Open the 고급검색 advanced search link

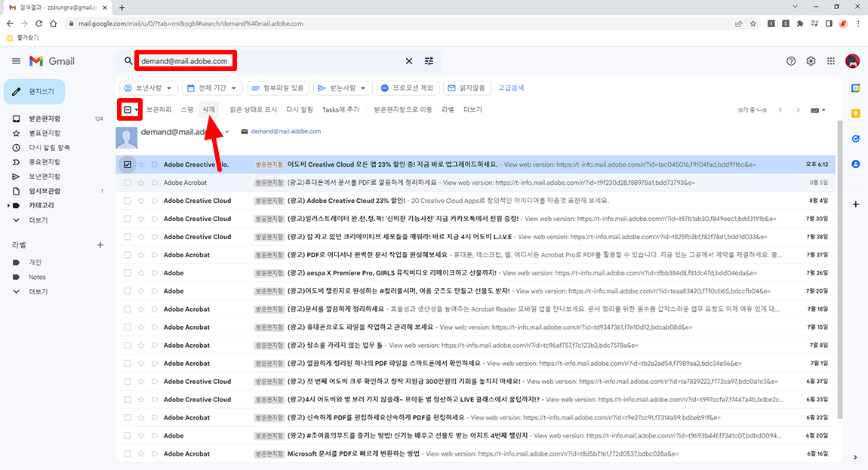pos(511,88)
